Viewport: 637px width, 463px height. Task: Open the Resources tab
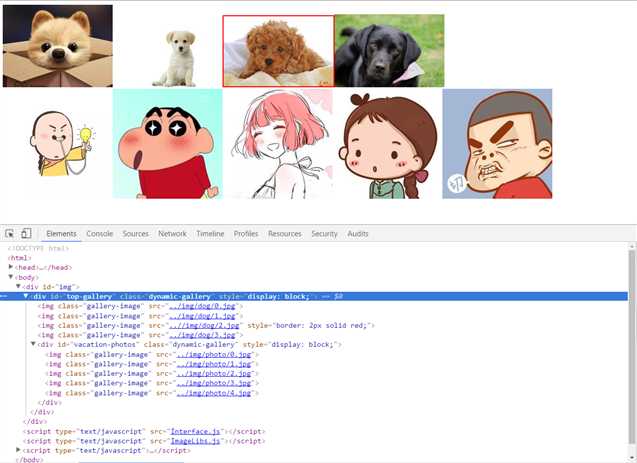point(285,234)
